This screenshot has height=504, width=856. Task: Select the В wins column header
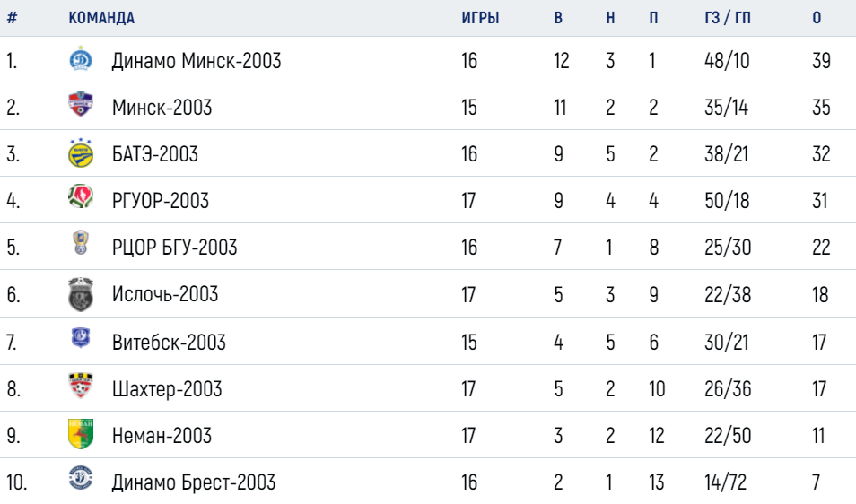point(558,18)
